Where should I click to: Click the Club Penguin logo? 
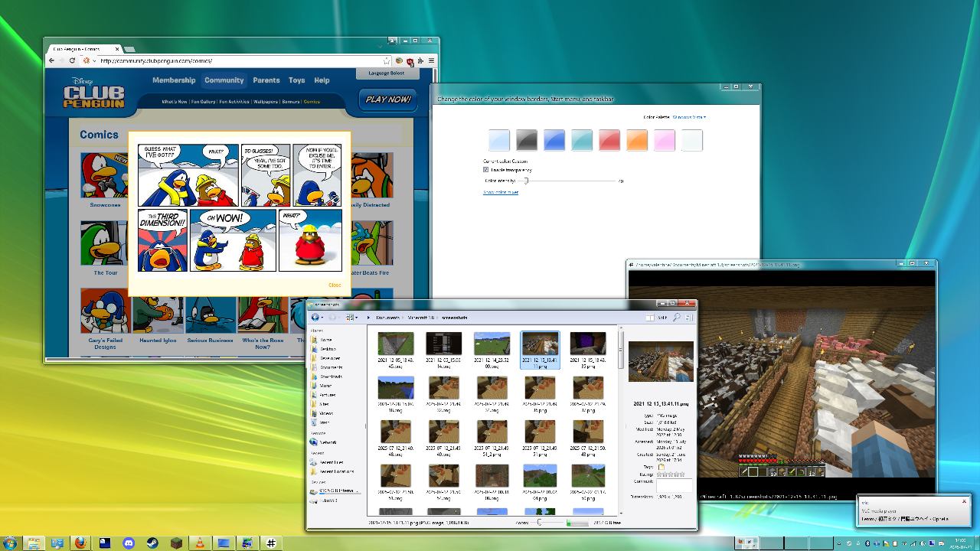point(93,93)
